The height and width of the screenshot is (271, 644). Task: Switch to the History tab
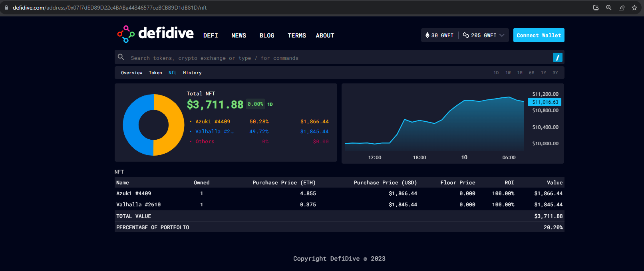tap(192, 73)
